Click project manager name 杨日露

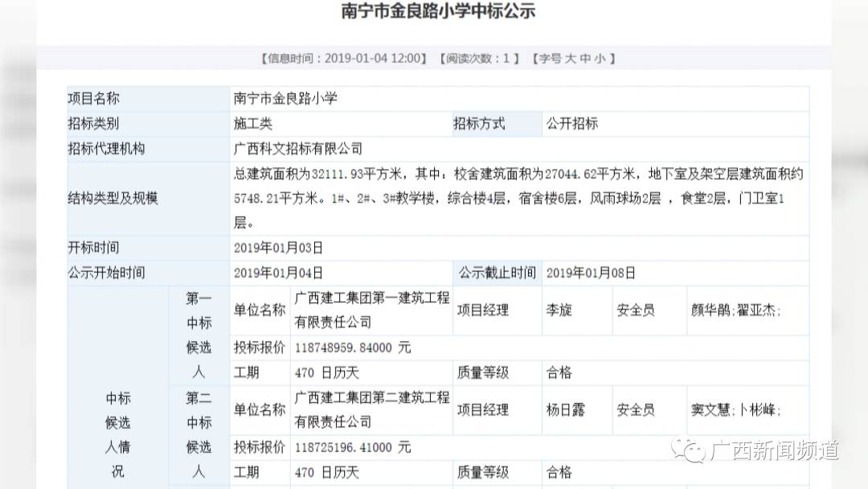(x=565, y=410)
